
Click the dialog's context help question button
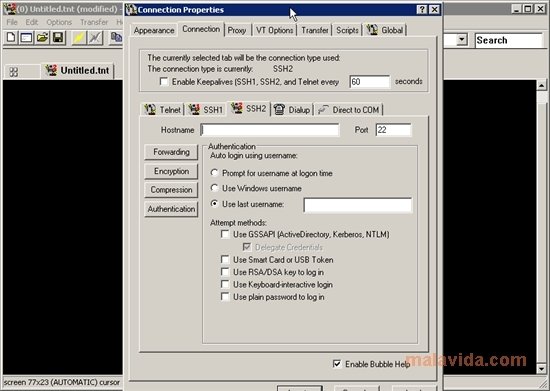[422, 9]
